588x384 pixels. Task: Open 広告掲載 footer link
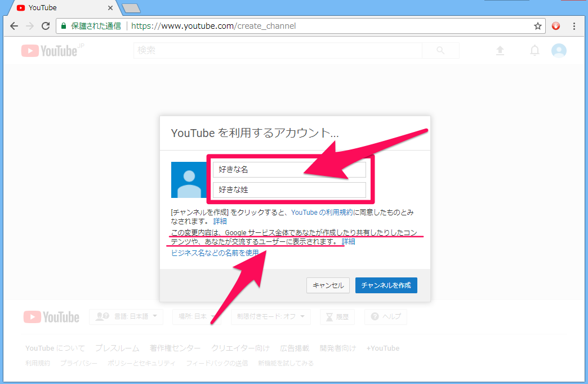point(295,348)
